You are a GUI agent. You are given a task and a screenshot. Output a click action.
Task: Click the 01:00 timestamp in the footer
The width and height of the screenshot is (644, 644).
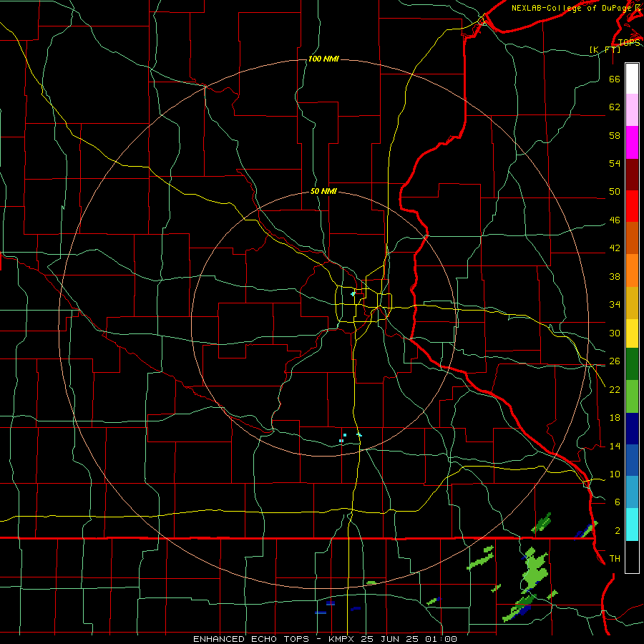click(x=441, y=639)
